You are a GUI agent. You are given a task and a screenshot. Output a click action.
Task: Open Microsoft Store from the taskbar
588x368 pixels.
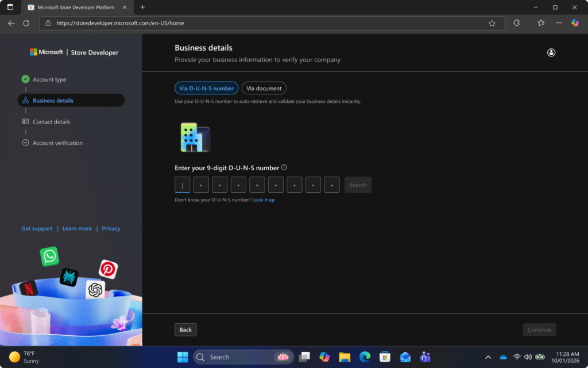(x=385, y=356)
